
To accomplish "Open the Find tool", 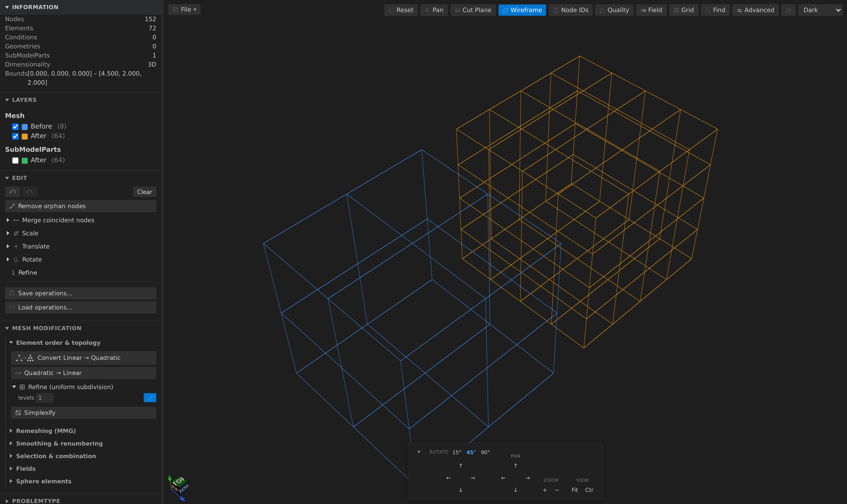I will coord(715,10).
